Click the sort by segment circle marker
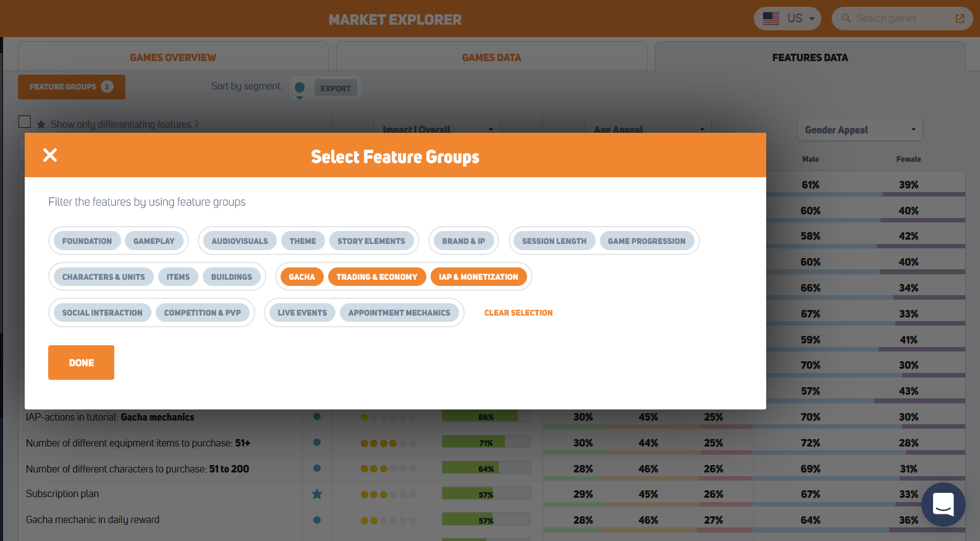The image size is (980, 541). point(300,88)
